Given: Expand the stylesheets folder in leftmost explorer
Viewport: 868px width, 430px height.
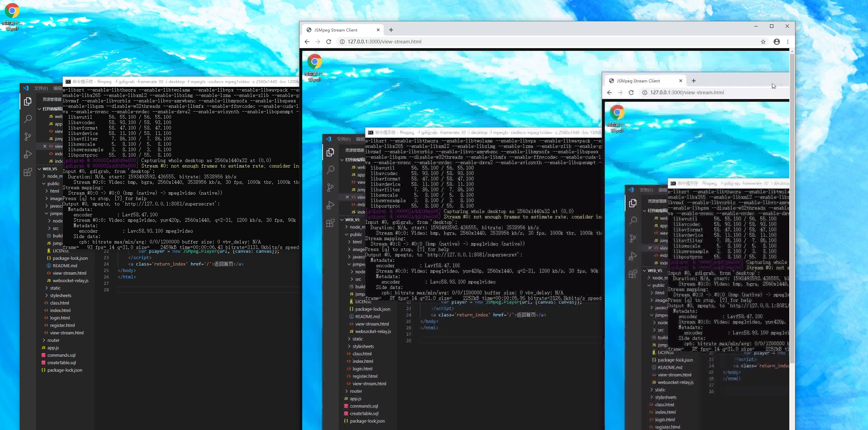Looking at the screenshot, I should pos(60,295).
